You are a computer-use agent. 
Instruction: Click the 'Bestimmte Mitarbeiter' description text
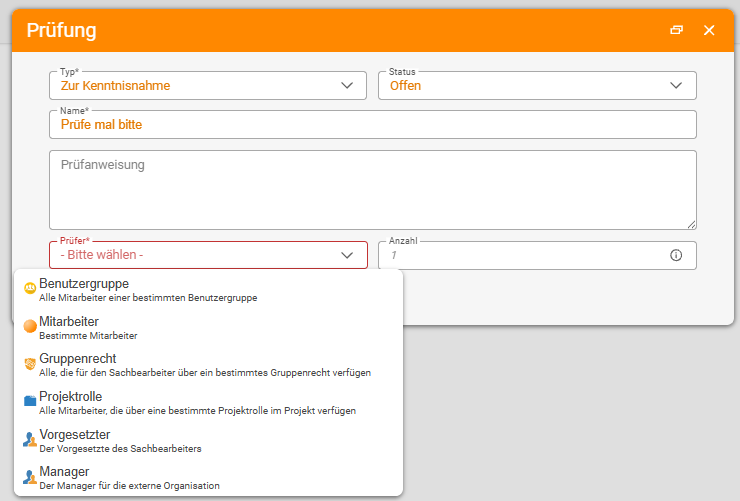coord(88,335)
